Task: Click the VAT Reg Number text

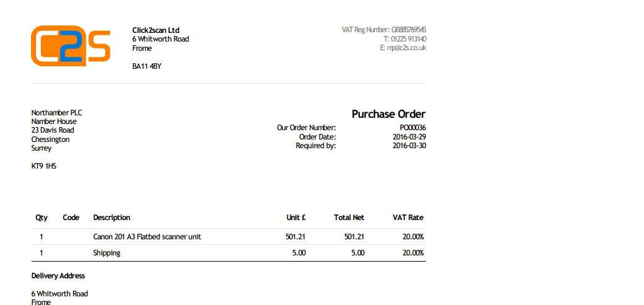Action: click(384, 30)
